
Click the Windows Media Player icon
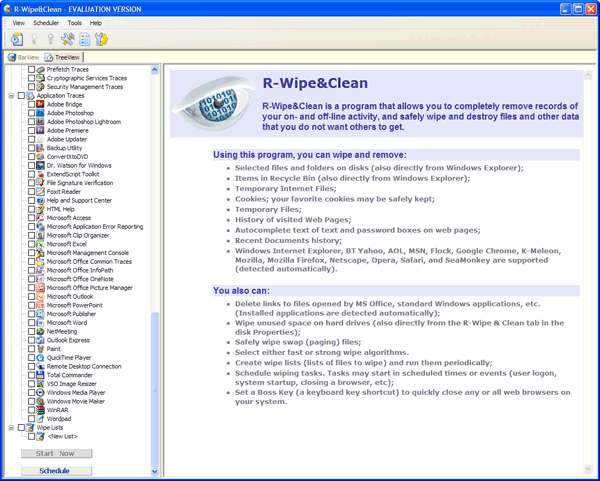pos(40,392)
